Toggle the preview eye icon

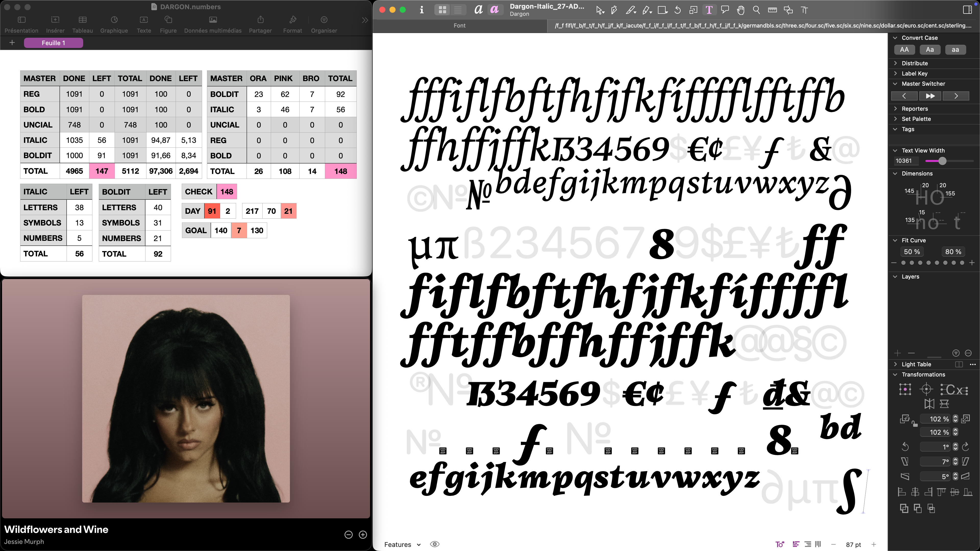point(434,544)
